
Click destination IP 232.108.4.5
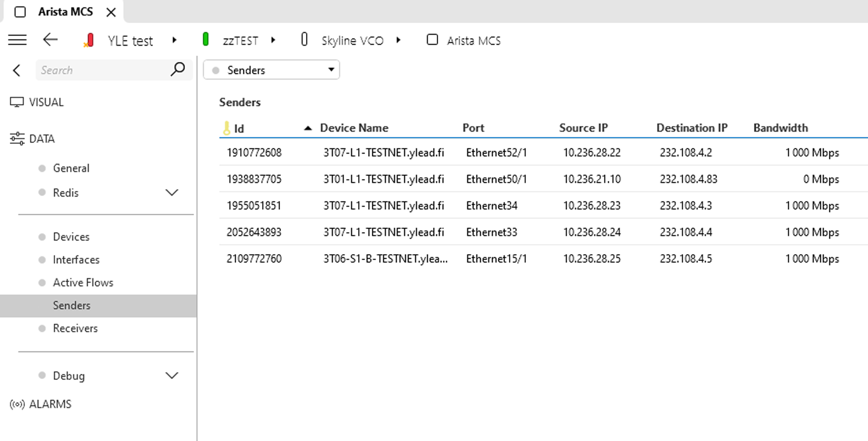point(686,259)
